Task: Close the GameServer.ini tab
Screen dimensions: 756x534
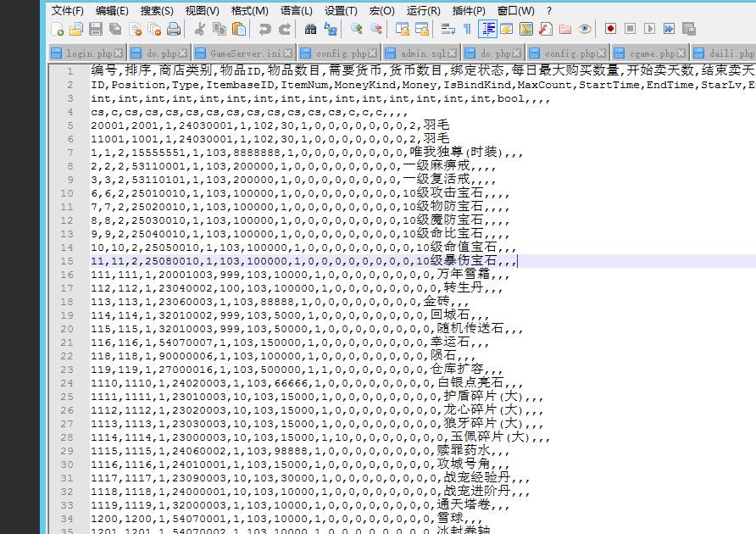Action: pyautogui.click(x=288, y=53)
